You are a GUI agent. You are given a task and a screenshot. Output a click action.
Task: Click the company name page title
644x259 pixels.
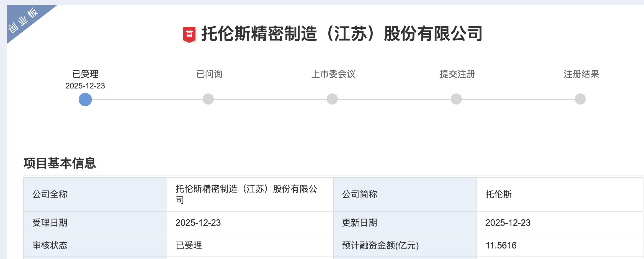342,34
